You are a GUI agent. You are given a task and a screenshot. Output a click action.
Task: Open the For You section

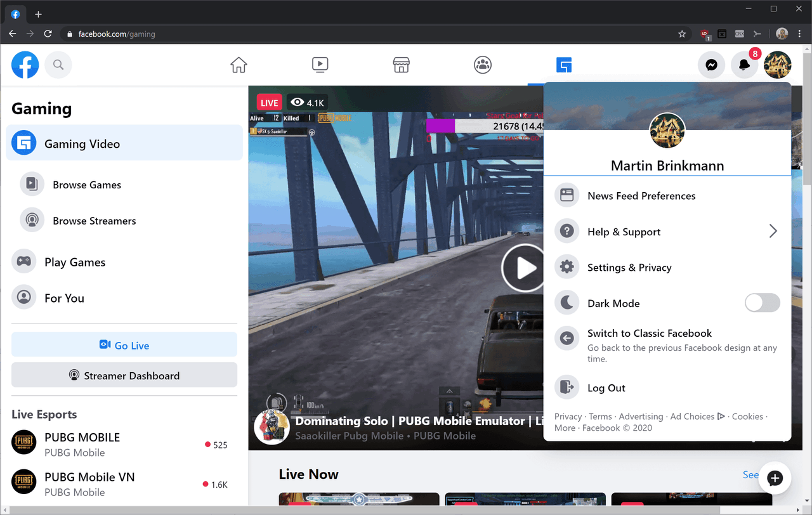pyautogui.click(x=64, y=298)
